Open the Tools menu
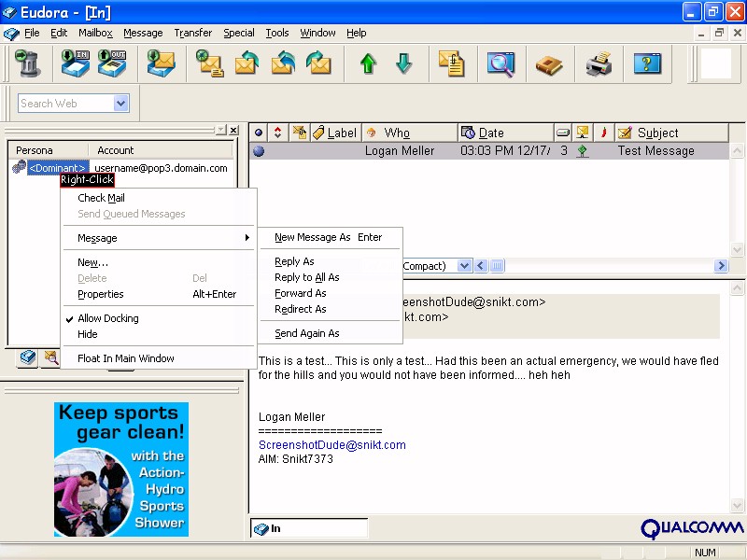747x560 pixels. coord(276,33)
